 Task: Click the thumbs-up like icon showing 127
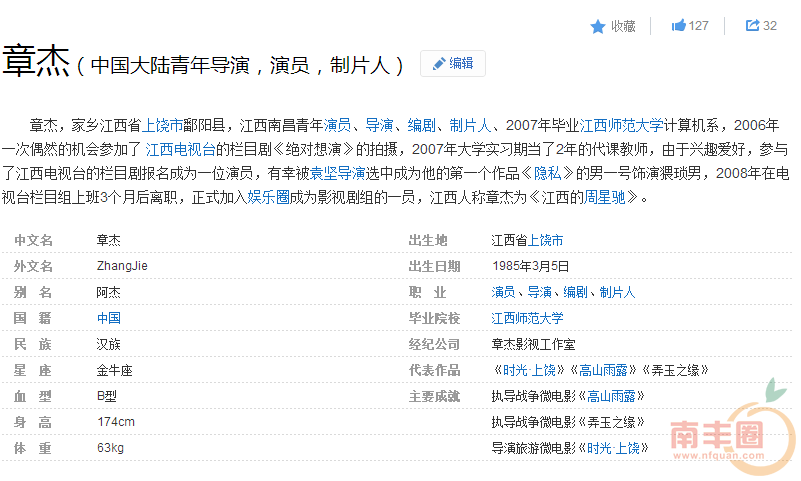[x=678, y=25]
